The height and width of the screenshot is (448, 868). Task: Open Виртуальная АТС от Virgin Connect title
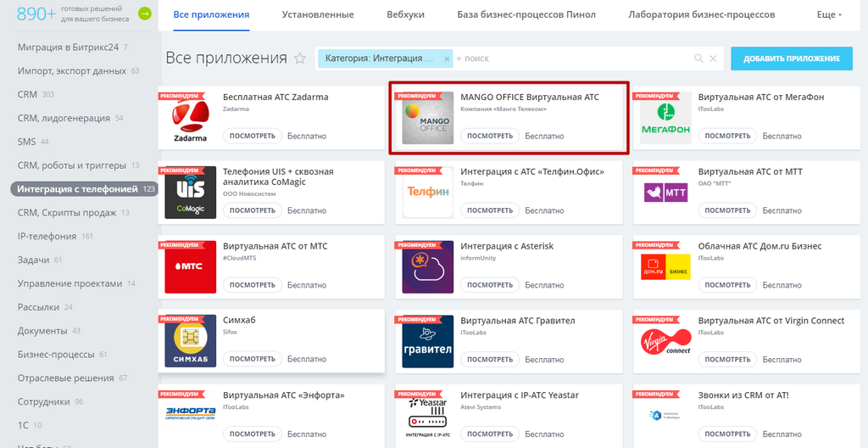click(771, 321)
